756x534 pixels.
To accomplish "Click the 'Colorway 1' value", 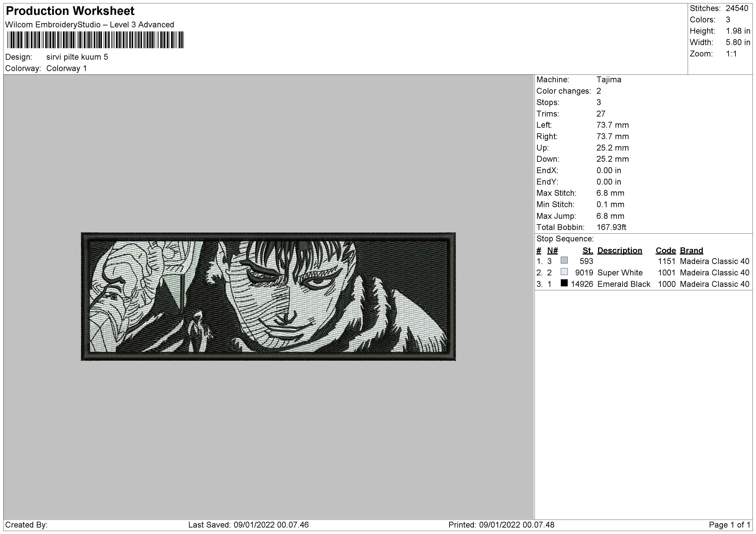I will [67, 68].
